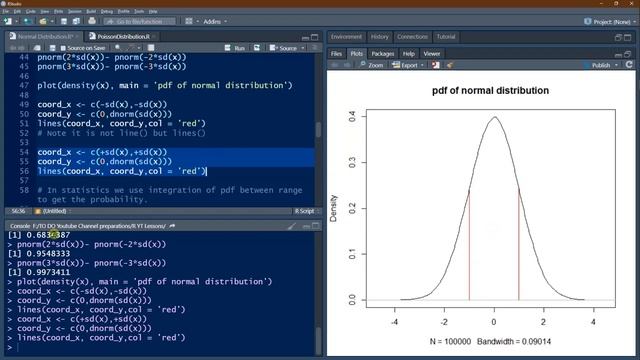Open the Source button dropdown arrow
Screen dimensions: 640x360
click(303, 48)
